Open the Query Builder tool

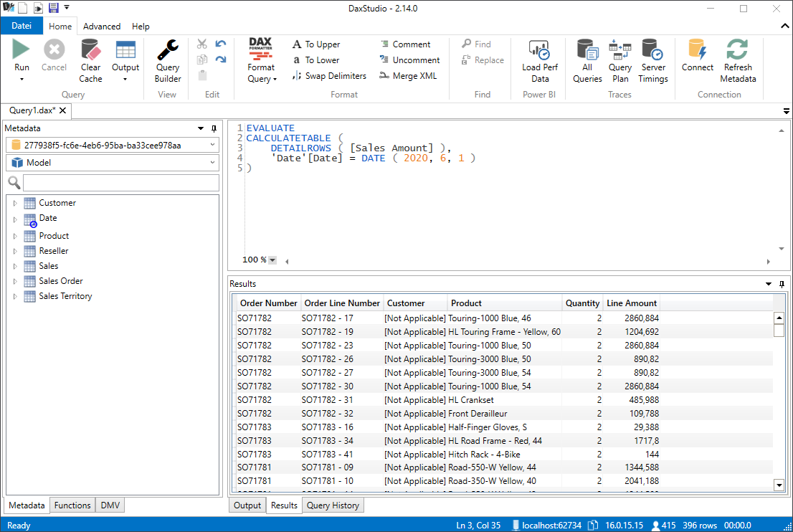coord(167,61)
